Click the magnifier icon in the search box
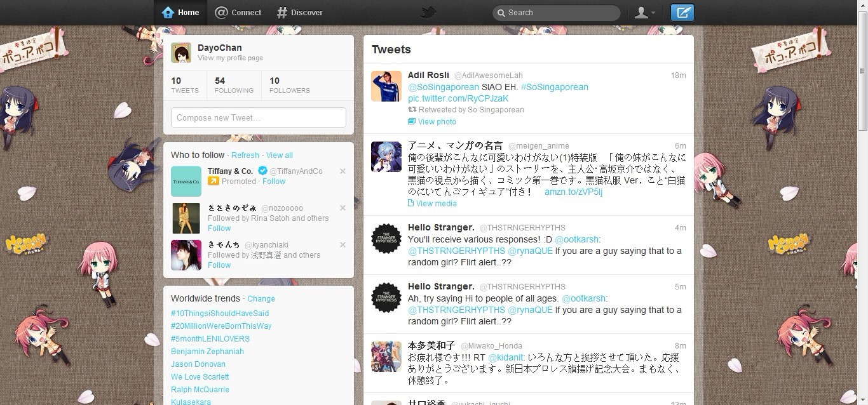 point(500,12)
